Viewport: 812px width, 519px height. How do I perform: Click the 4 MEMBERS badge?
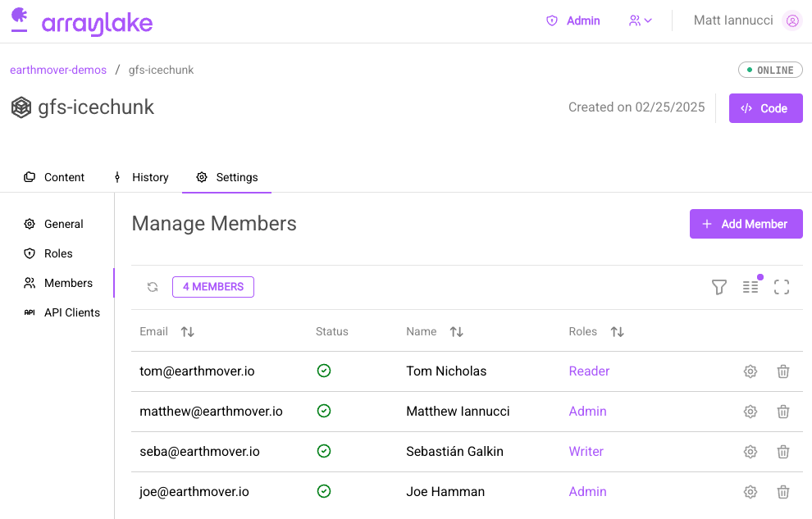pyautogui.click(x=212, y=287)
